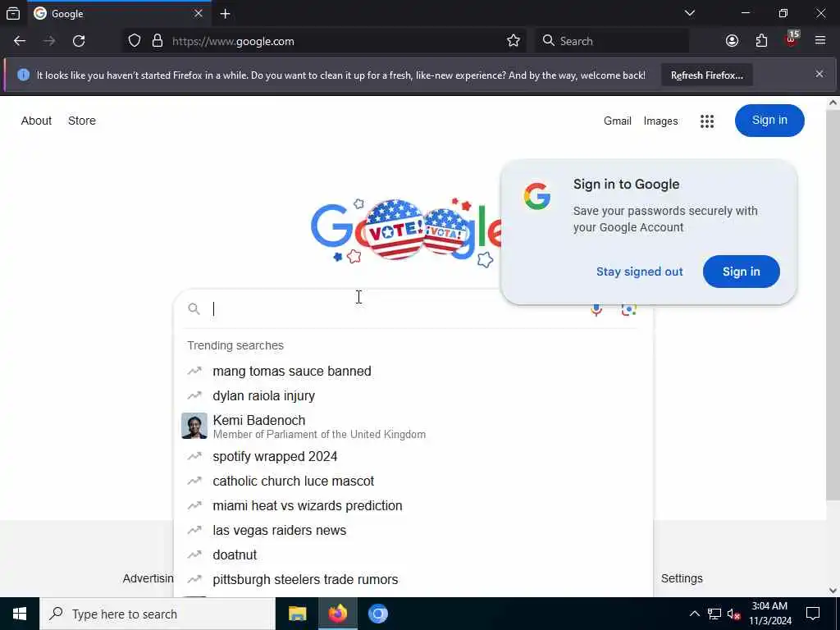This screenshot has width=840, height=630.
Task: Select suggestion dylan raiola injury
Action: tap(413, 396)
